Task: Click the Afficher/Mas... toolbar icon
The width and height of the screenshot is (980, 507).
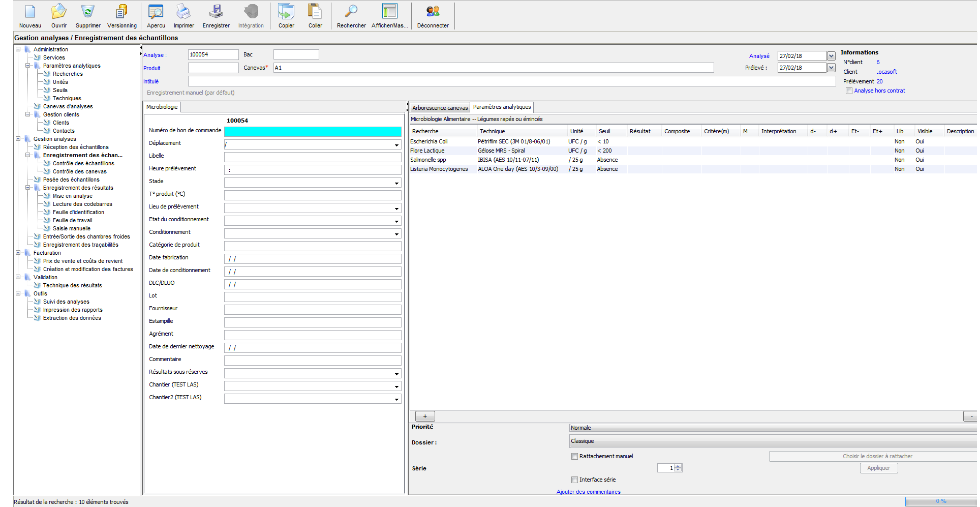Action: point(389,16)
